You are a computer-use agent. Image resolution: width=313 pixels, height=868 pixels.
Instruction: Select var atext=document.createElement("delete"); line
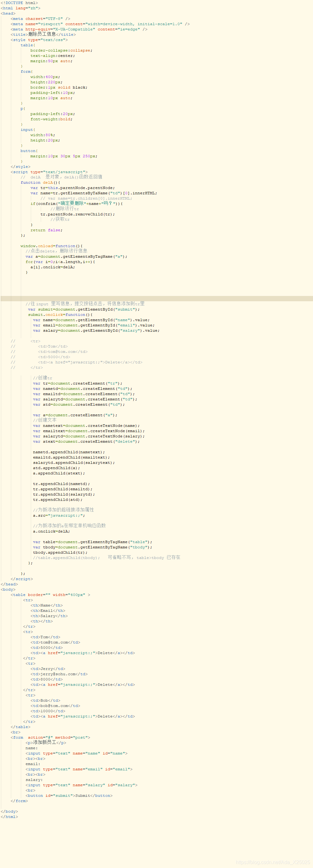click(86, 441)
